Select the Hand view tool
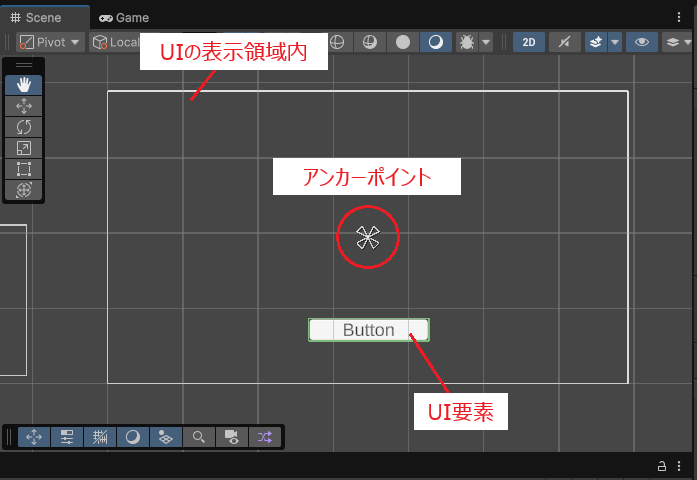Screen dimensions: 697x480 pyautogui.click(x=24, y=84)
